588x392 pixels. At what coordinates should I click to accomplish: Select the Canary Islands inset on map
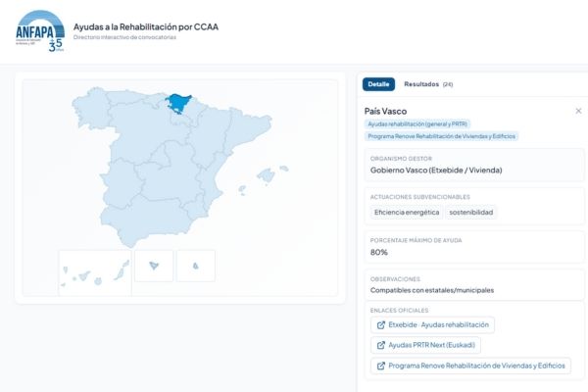click(x=95, y=272)
